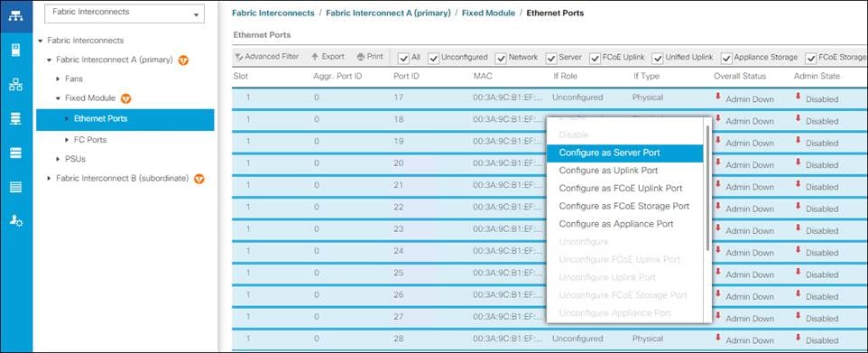
Task: Sort by the Port ID column header
Action: pyautogui.click(x=406, y=77)
